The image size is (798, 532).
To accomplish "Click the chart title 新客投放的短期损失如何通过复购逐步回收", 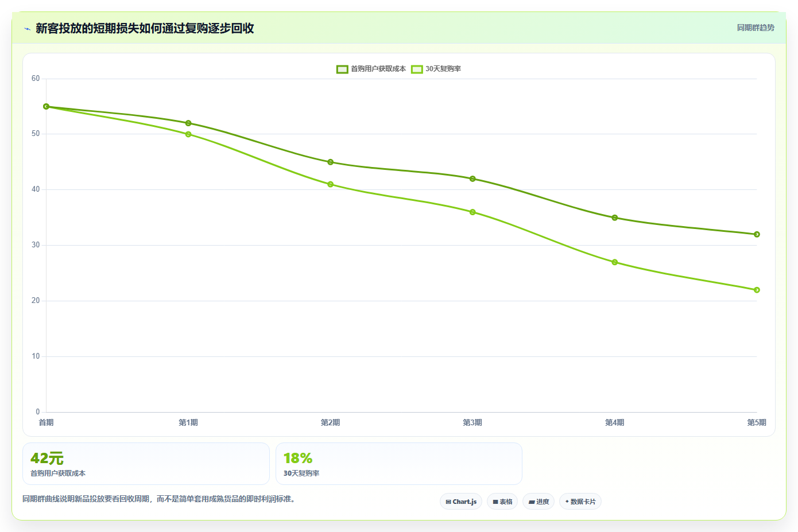I will click(x=145, y=29).
